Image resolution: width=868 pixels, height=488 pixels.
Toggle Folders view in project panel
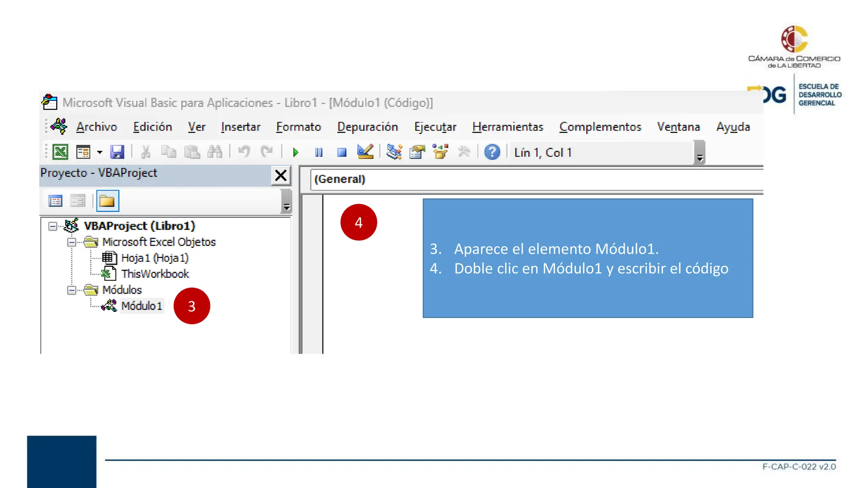107,201
